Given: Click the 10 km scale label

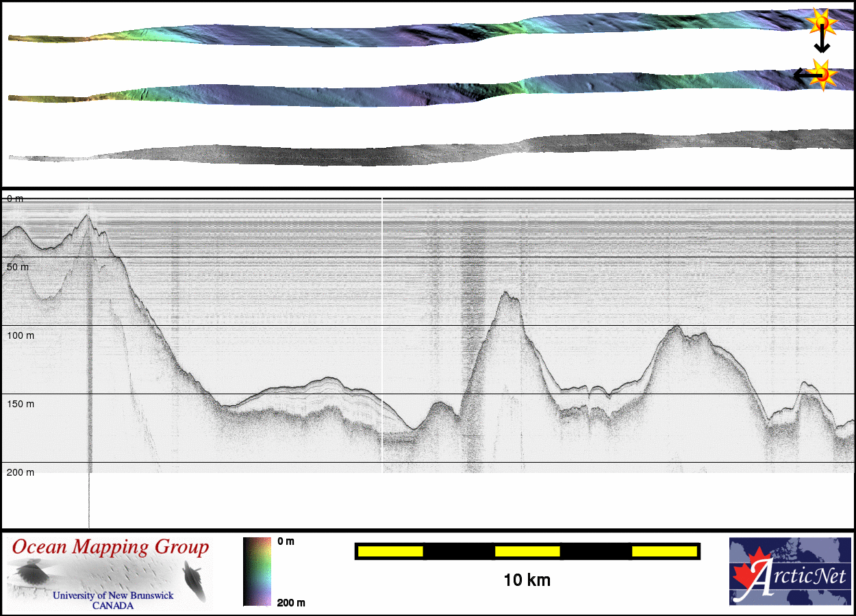Looking at the screenshot, I should (527, 581).
